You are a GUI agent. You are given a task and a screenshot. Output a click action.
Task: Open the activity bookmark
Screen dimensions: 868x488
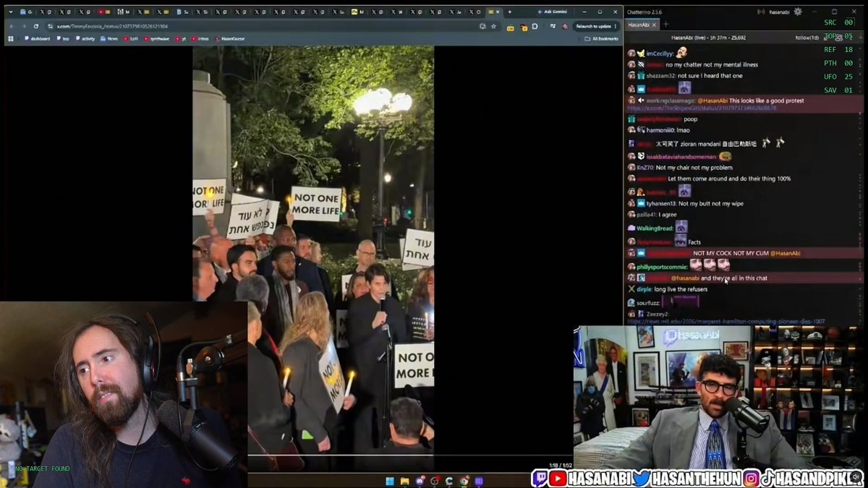[x=85, y=38]
